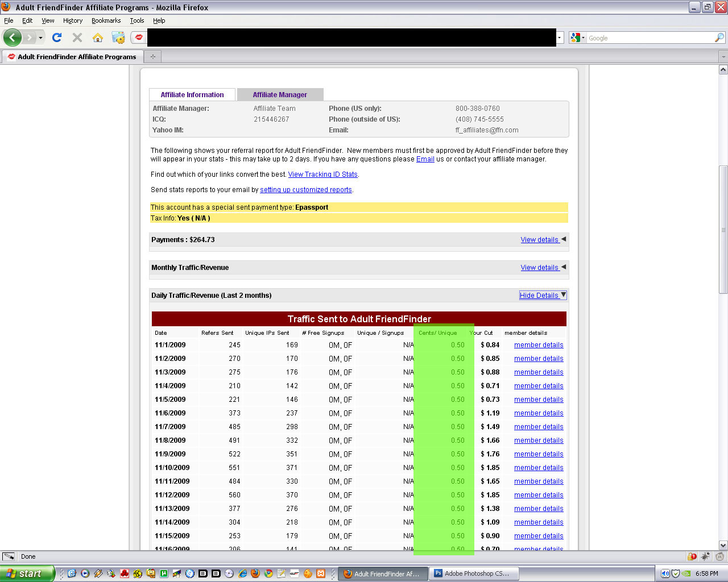Click the $ 1.85 cut for 11/12/2009
The image size is (728, 582).
[x=490, y=495]
